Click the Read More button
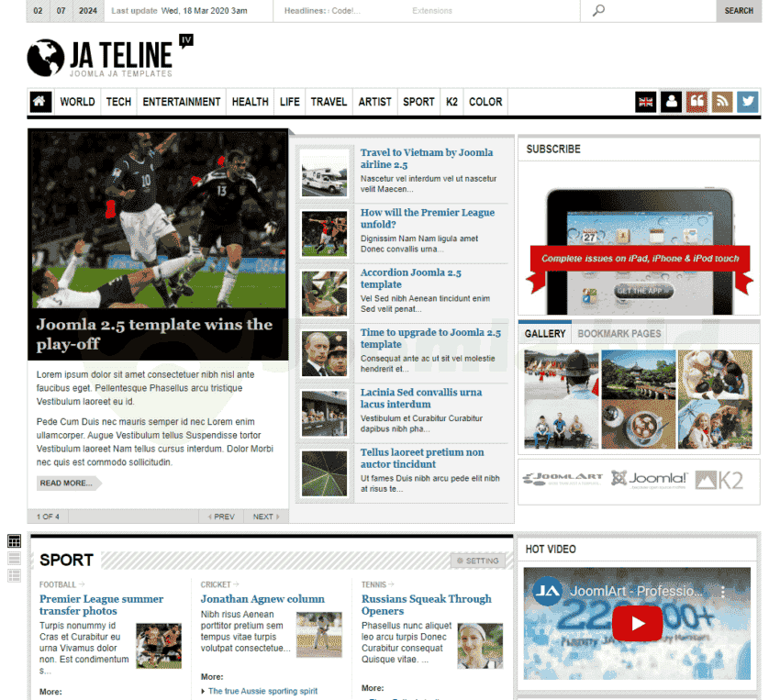 (x=66, y=483)
